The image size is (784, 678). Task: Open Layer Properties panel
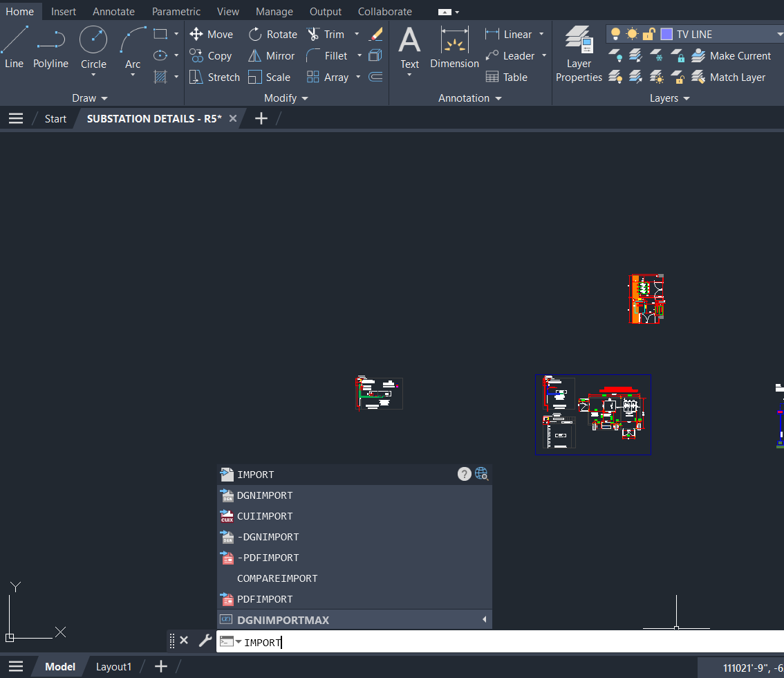(x=579, y=54)
